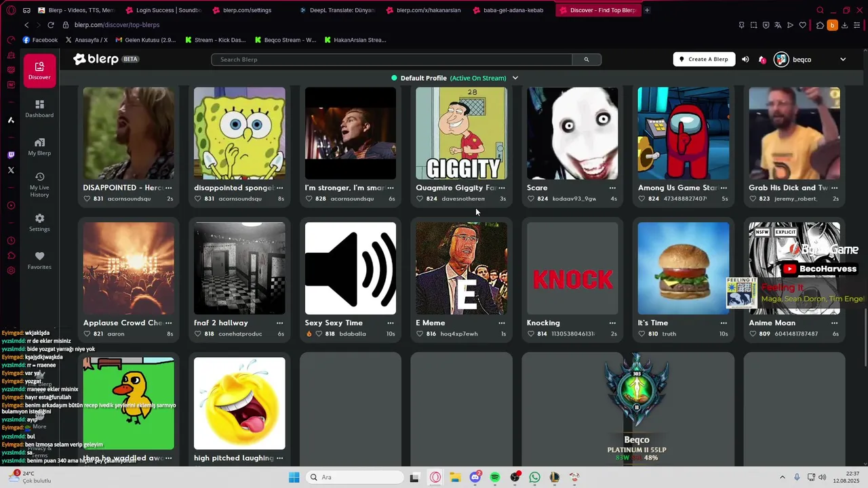Open more options for E Meme blerp

click(x=502, y=323)
